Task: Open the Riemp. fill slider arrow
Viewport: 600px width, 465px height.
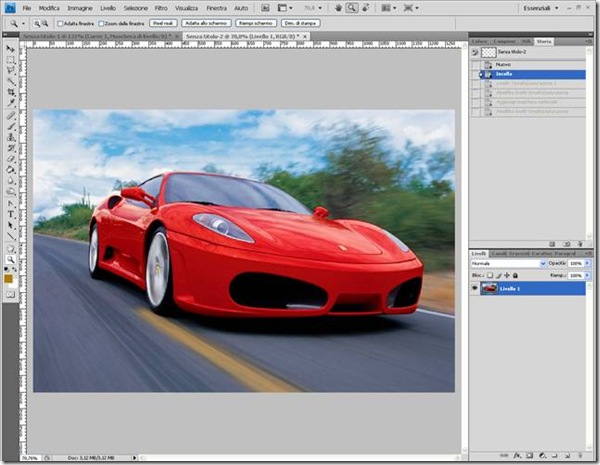Action: pyautogui.click(x=587, y=275)
